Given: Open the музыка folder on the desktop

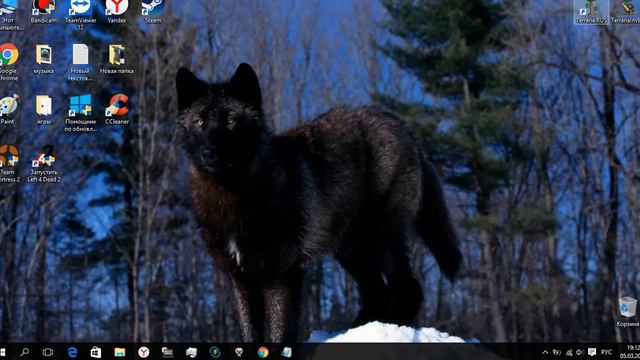Looking at the screenshot, I should point(44,60).
